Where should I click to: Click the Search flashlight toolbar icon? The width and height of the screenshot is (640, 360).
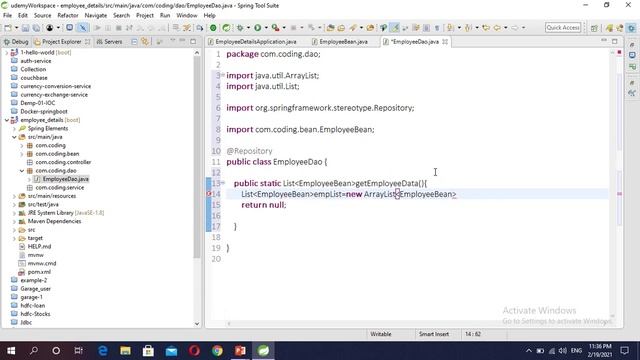[x=353, y=28]
